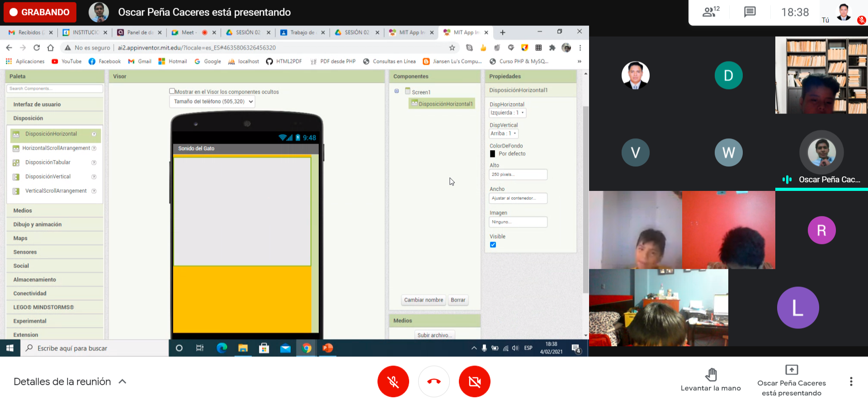This screenshot has width=868, height=404.
Task: Click the ColorDeFondo black color swatch
Action: [x=492, y=154]
